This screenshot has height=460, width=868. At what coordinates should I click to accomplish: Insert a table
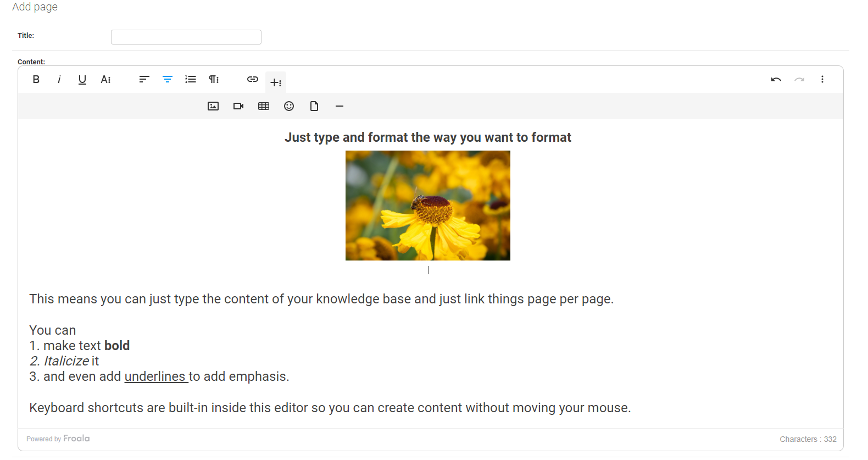pos(264,106)
